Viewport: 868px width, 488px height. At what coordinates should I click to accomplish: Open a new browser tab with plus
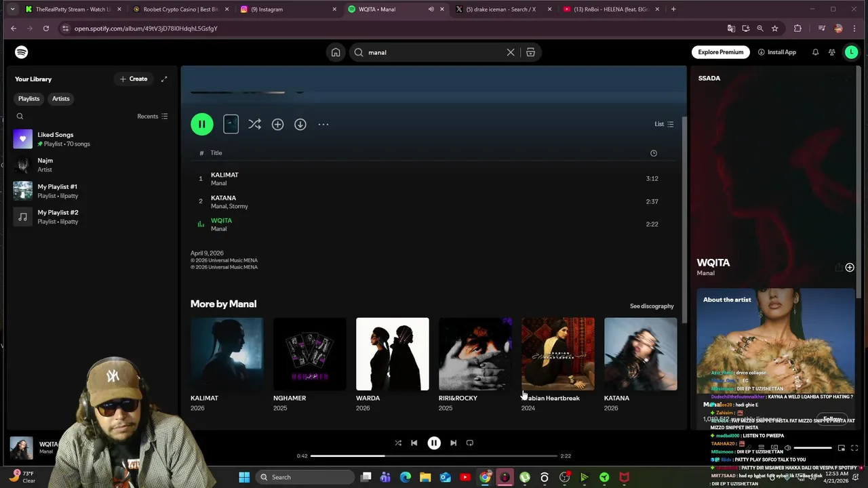click(673, 9)
